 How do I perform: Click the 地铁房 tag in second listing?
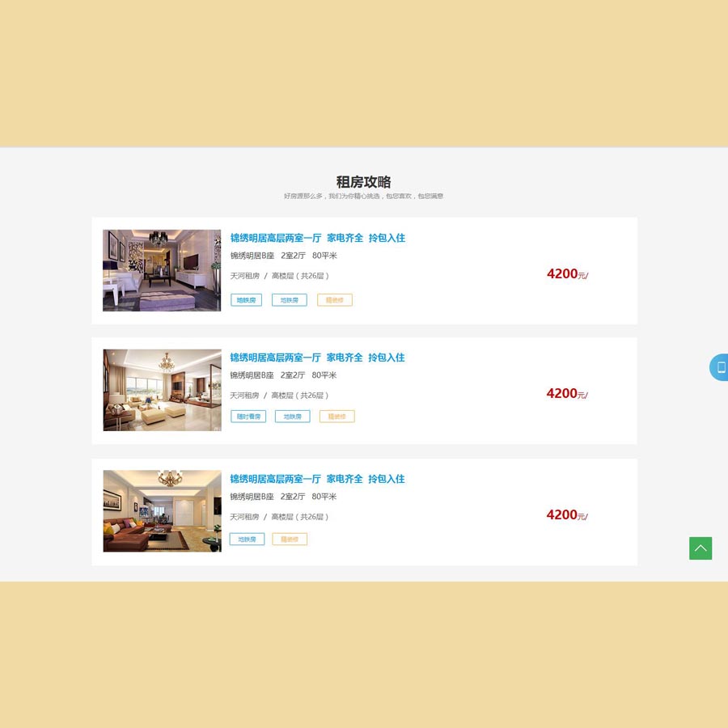(292, 417)
